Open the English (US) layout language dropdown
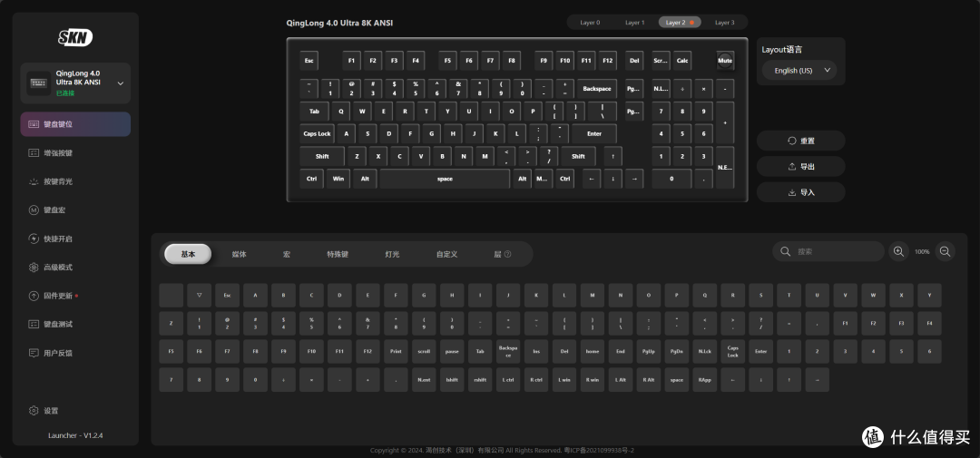The height and width of the screenshot is (458, 980). click(x=799, y=71)
